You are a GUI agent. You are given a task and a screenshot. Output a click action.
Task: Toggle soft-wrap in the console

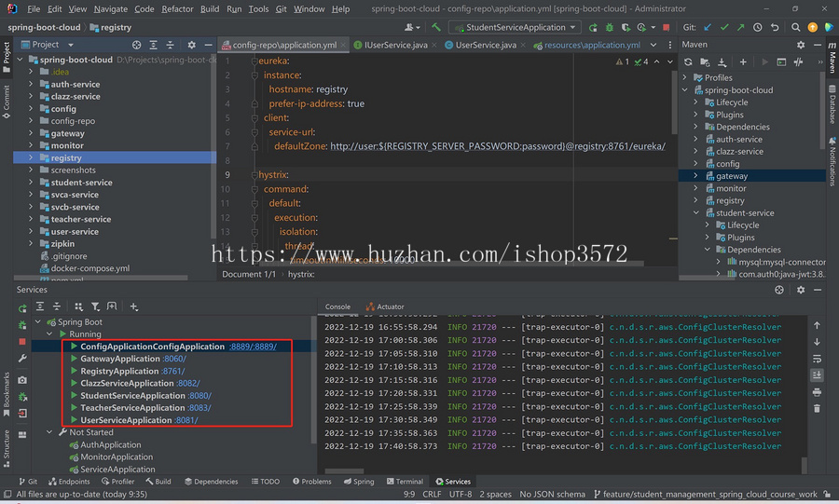click(x=817, y=359)
